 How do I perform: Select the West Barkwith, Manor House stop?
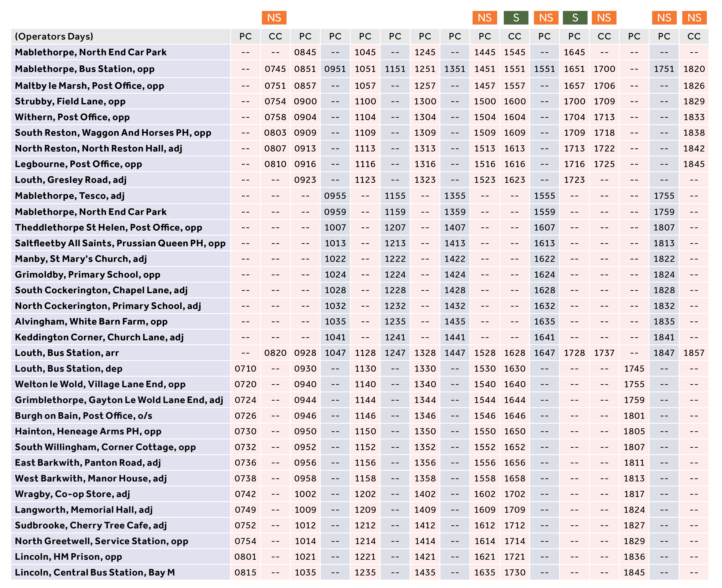pos(91,478)
